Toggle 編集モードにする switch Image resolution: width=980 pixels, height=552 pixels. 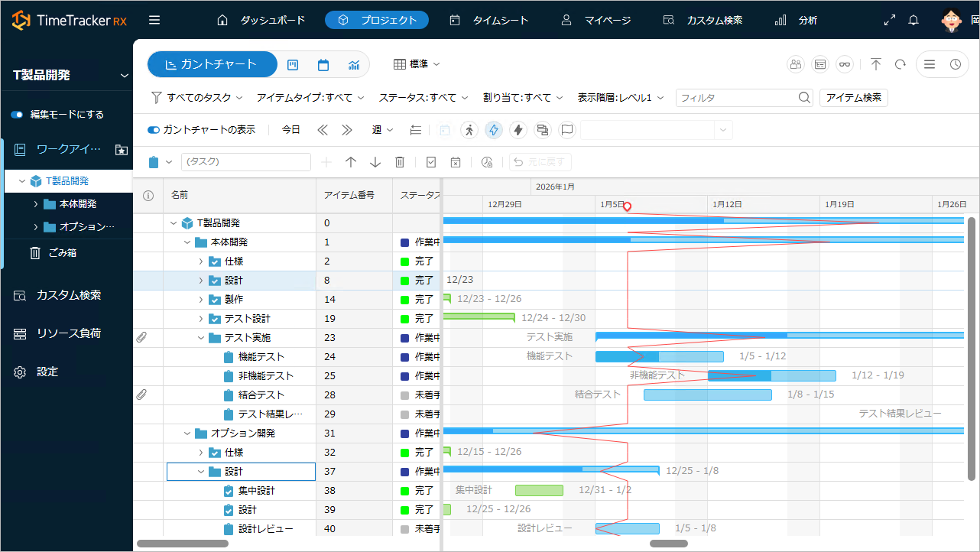pyautogui.click(x=17, y=115)
